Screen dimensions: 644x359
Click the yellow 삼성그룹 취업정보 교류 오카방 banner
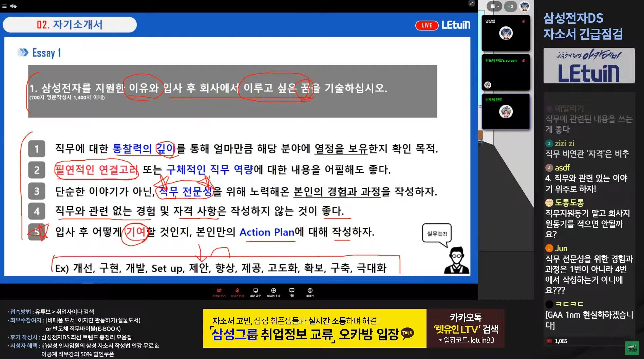pyautogui.click(x=315, y=328)
